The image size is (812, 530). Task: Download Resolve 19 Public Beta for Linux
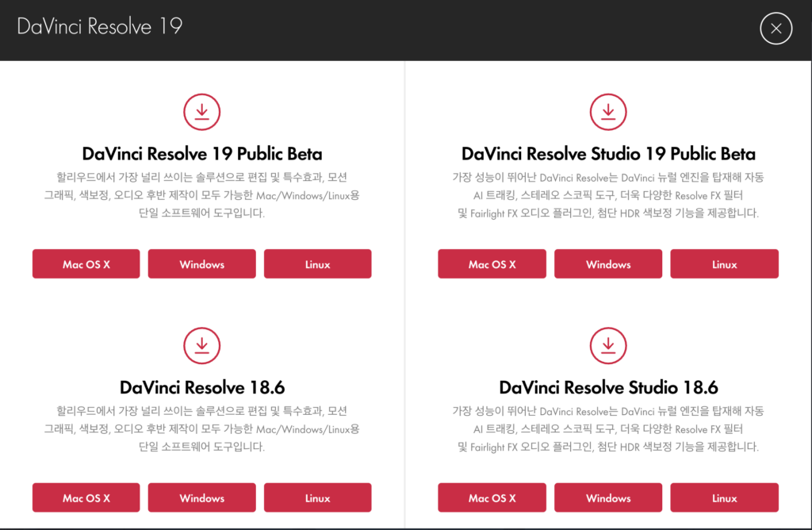click(317, 264)
